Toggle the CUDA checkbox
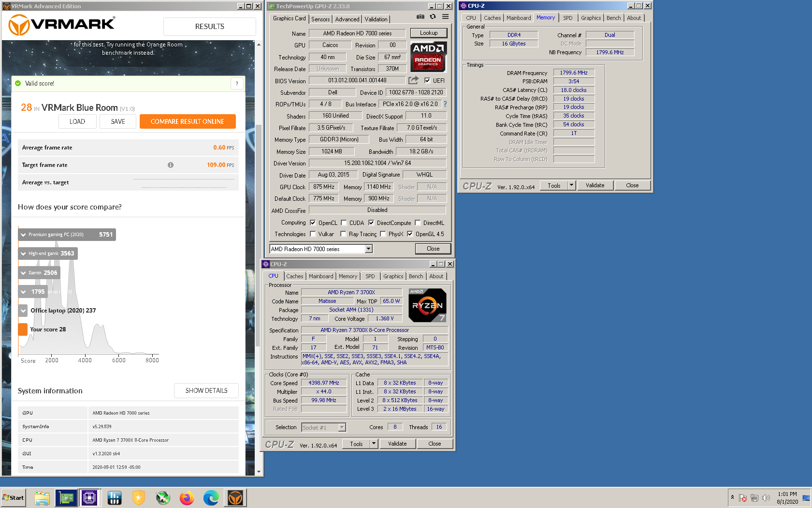Image resolution: width=812 pixels, height=508 pixels. [344, 223]
